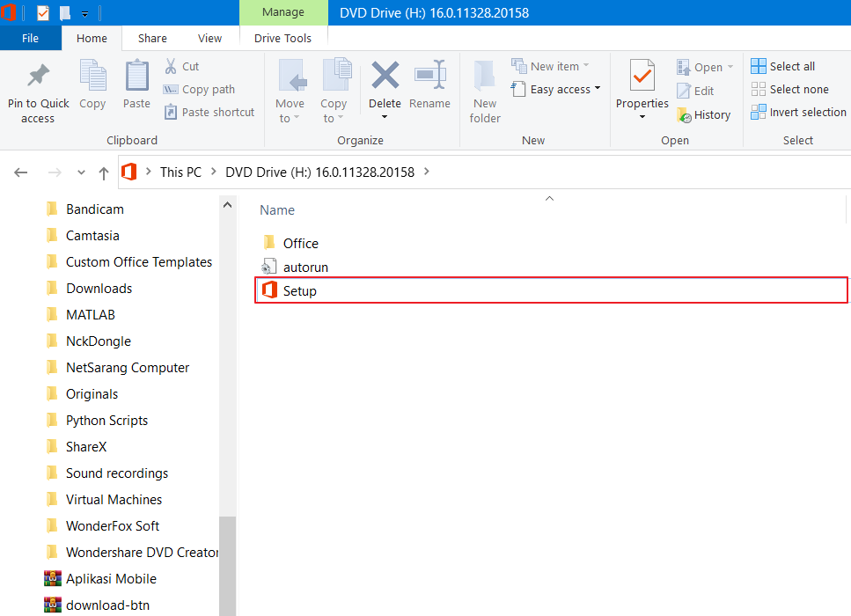Click the Properties checkmark icon
Screen dimensions: 851x616
[642, 75]
